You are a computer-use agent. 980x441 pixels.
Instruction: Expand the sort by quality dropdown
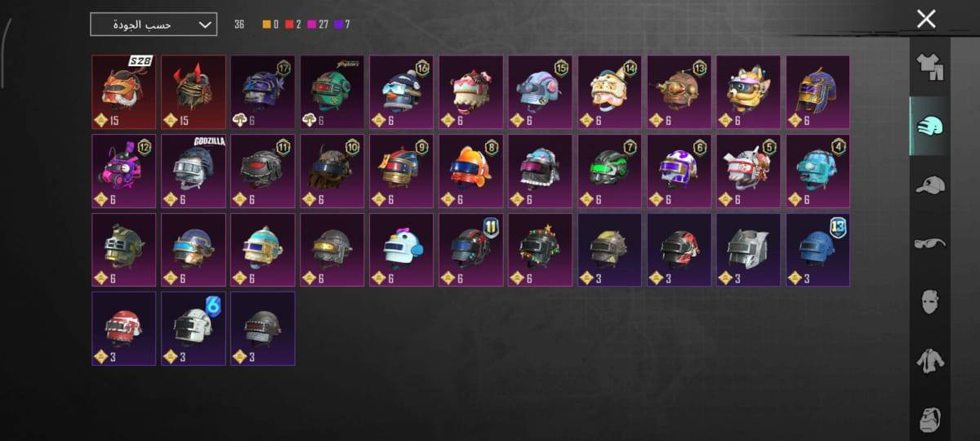click(x=154, y=24)
